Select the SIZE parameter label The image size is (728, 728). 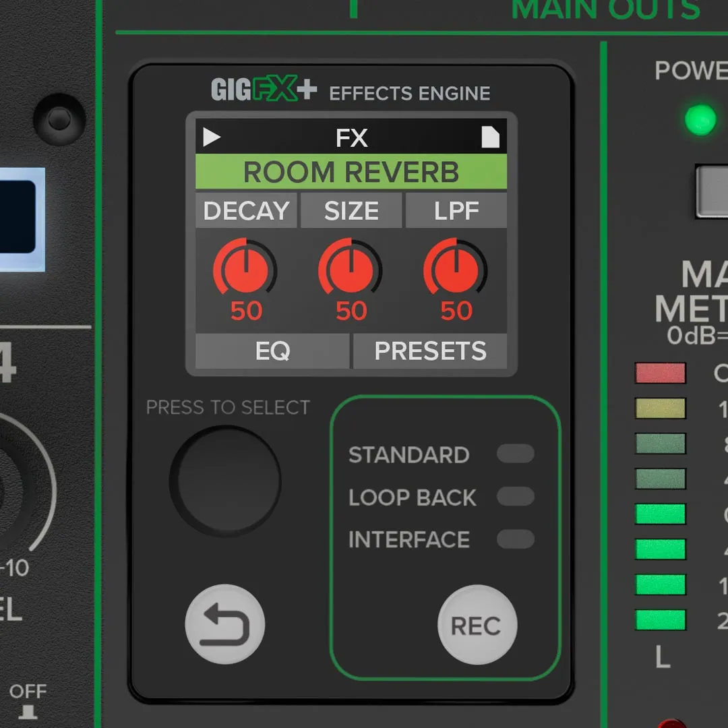point(351,211)
